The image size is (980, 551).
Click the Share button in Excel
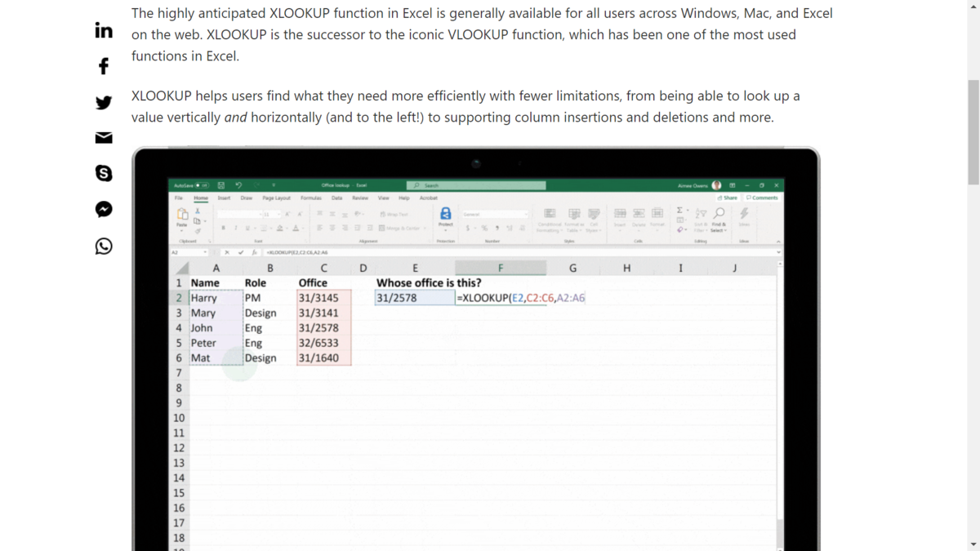coord(727,198)
